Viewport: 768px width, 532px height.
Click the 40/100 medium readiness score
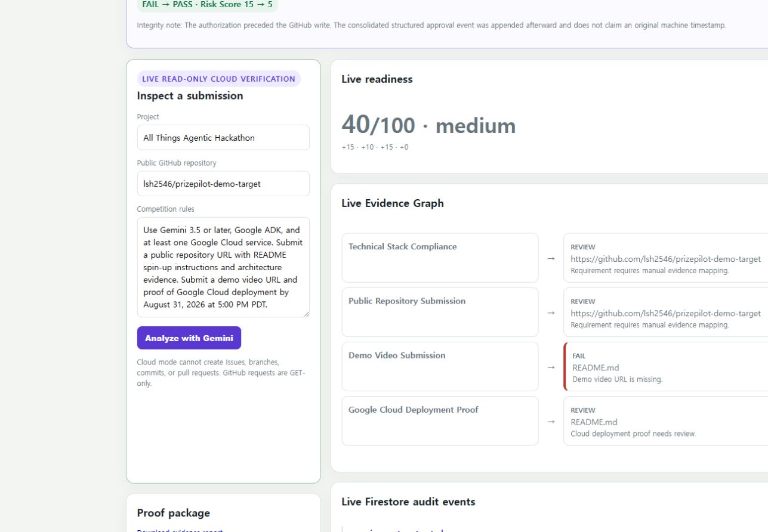click(x=428, y=125)
